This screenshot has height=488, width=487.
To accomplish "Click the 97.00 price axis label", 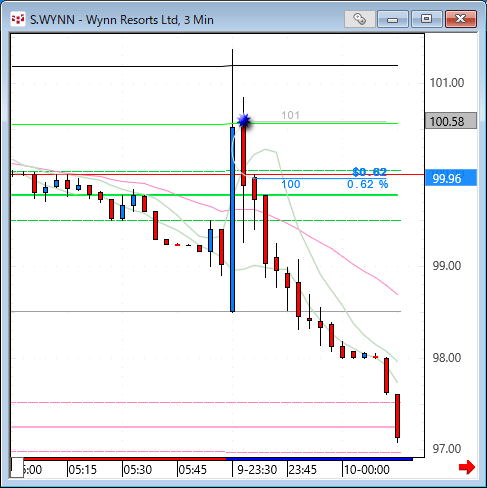I will tap(447, 449).
